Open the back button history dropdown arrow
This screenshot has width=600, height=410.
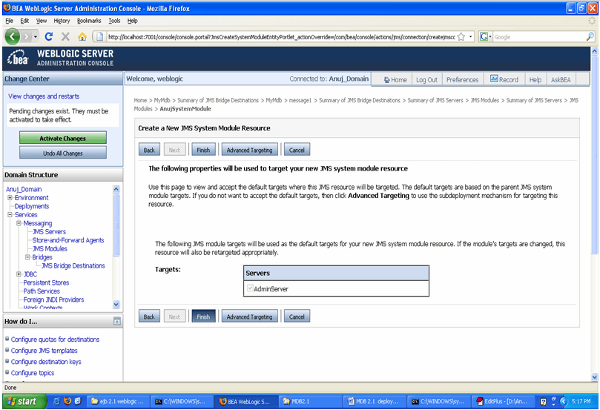(36, 37)
